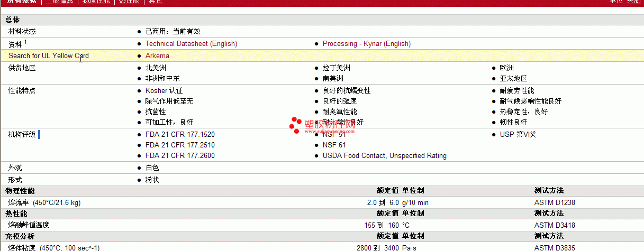644x251 pixels.
Task: Click the 'NSF 61' rating entry
Action: click(334, 145)
